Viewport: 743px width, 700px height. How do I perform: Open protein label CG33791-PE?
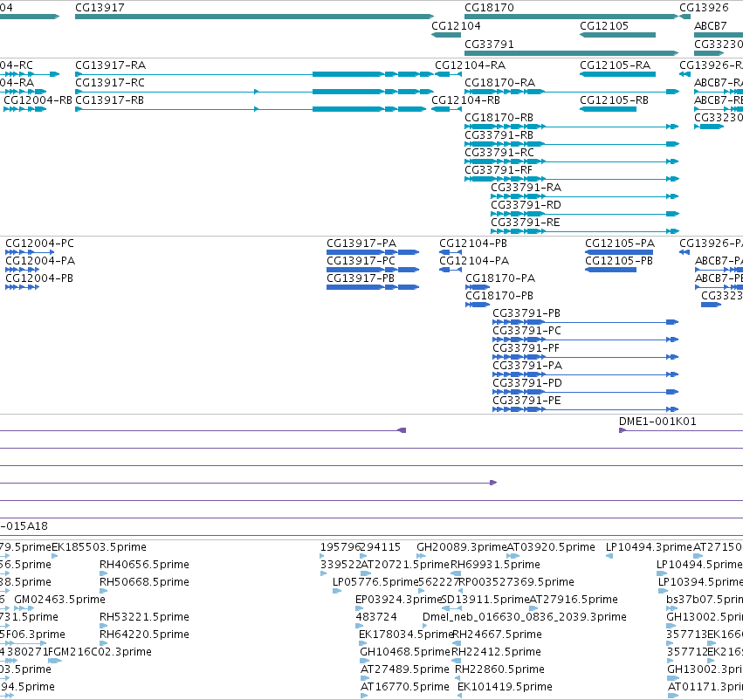coord(527,401)
